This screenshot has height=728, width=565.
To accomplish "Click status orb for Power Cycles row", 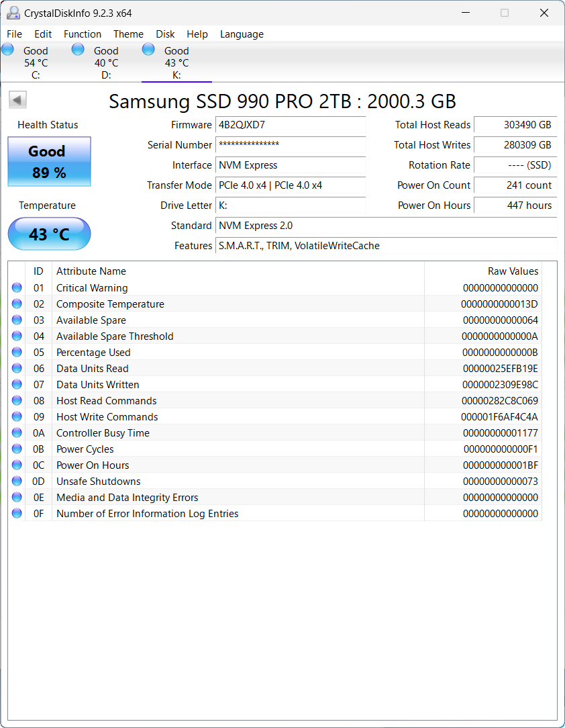I will click(x=17, y=449).
